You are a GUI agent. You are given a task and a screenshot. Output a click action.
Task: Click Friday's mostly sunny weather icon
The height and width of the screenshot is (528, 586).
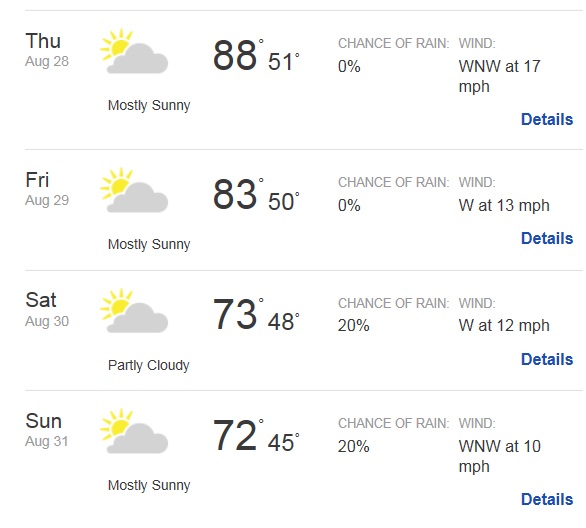tap(134, 190)
